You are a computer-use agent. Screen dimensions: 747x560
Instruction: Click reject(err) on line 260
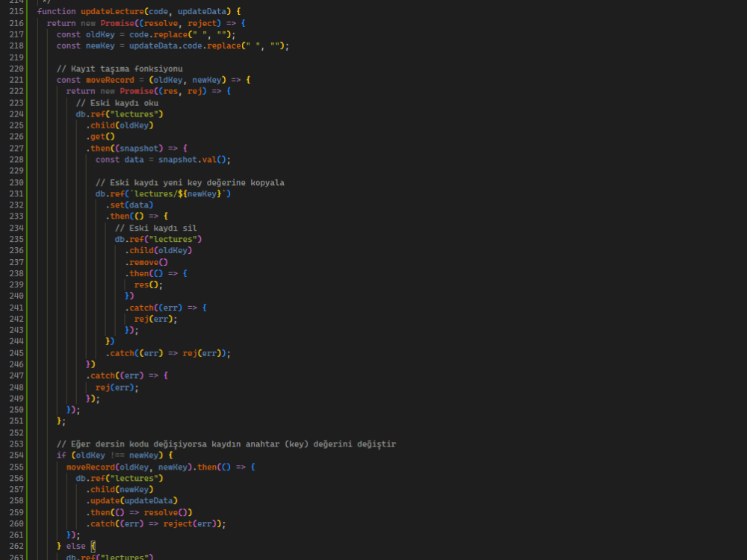[190, 524]
